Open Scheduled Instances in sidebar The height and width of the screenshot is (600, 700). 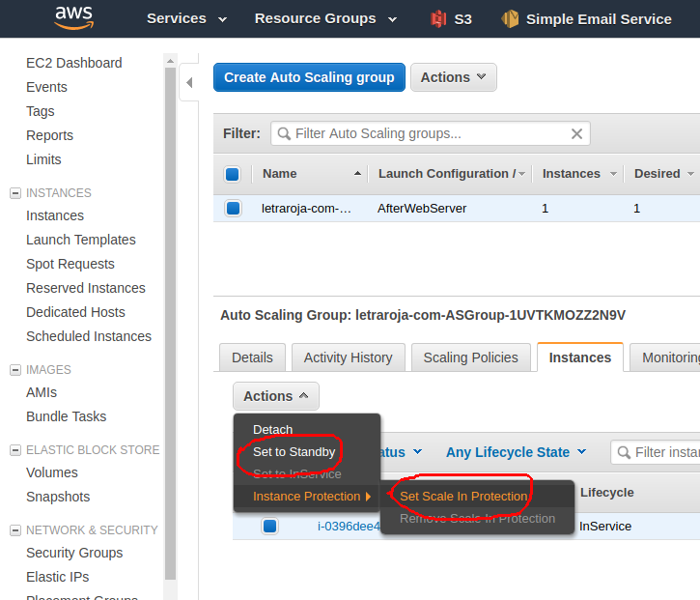pyautogui.click(x=89, y=336)
